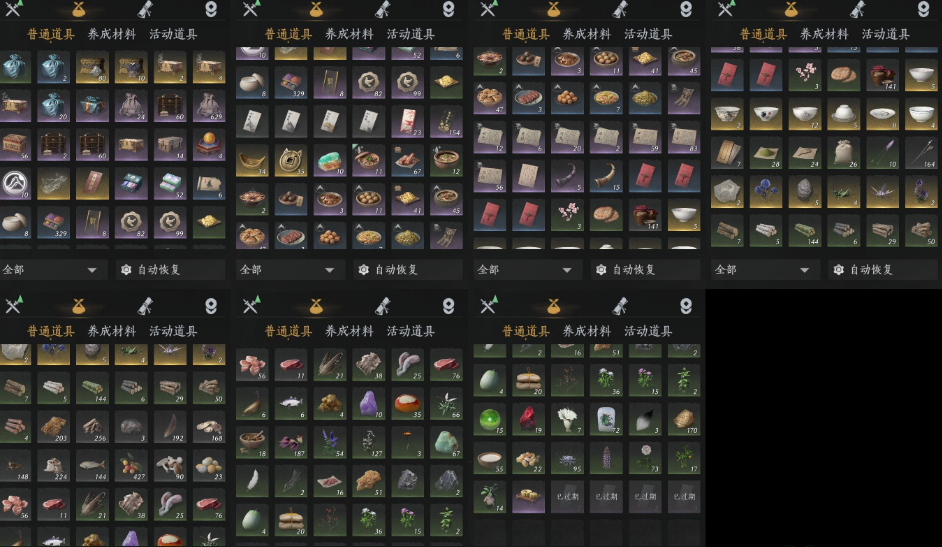Open 全部 dropdown below the treasure chest grid

(50, 270)
